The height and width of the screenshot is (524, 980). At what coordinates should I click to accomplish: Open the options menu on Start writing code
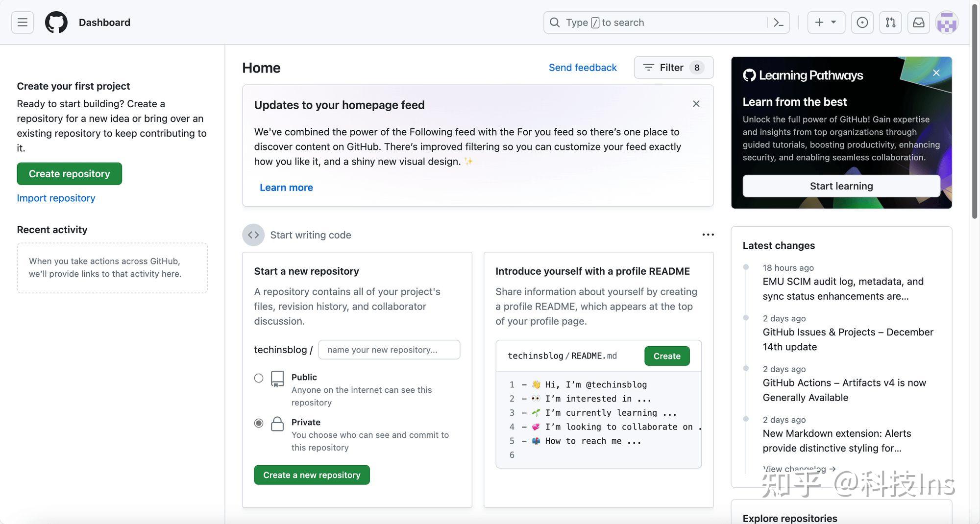(708, 235)
